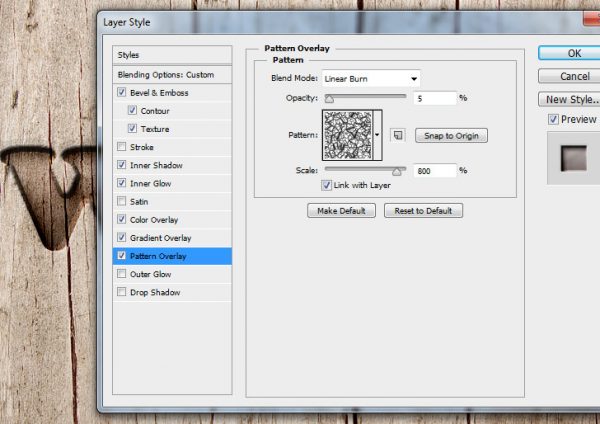This screenshot has width=600, height=424.
Task: Enable the Stroke effect checkbox
Action: [x=122, y=147]
